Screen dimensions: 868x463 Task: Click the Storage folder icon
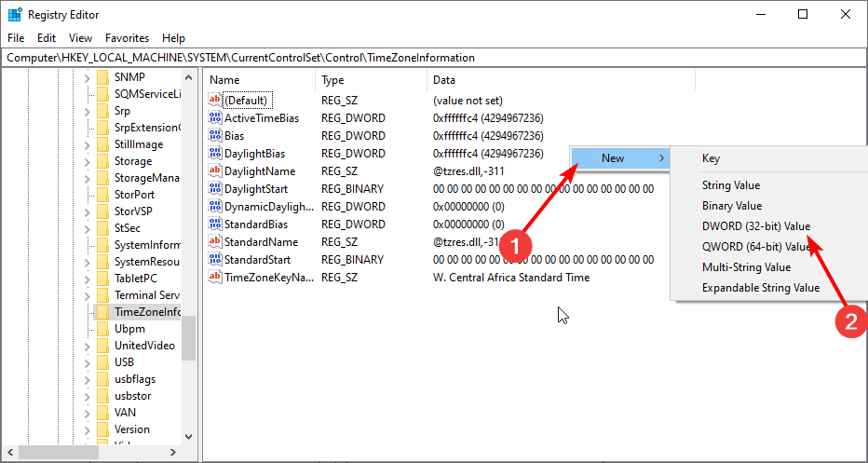point(102,161)
